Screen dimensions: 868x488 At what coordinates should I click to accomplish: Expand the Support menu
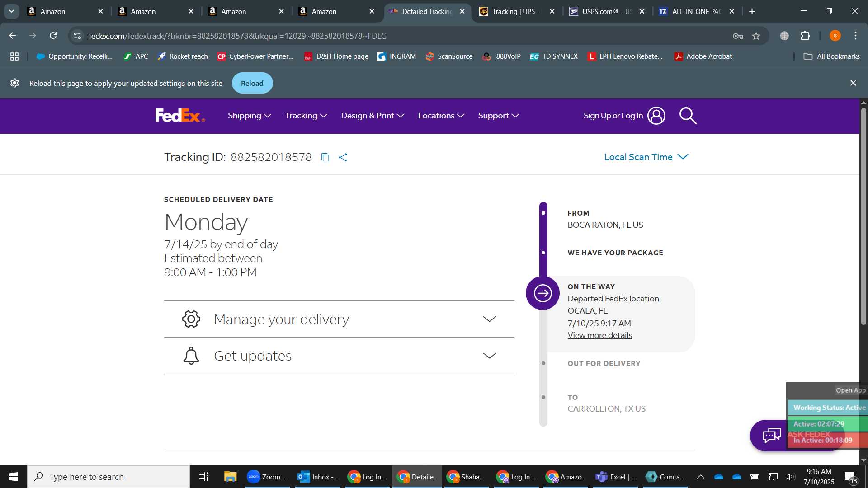coord(499,116)
